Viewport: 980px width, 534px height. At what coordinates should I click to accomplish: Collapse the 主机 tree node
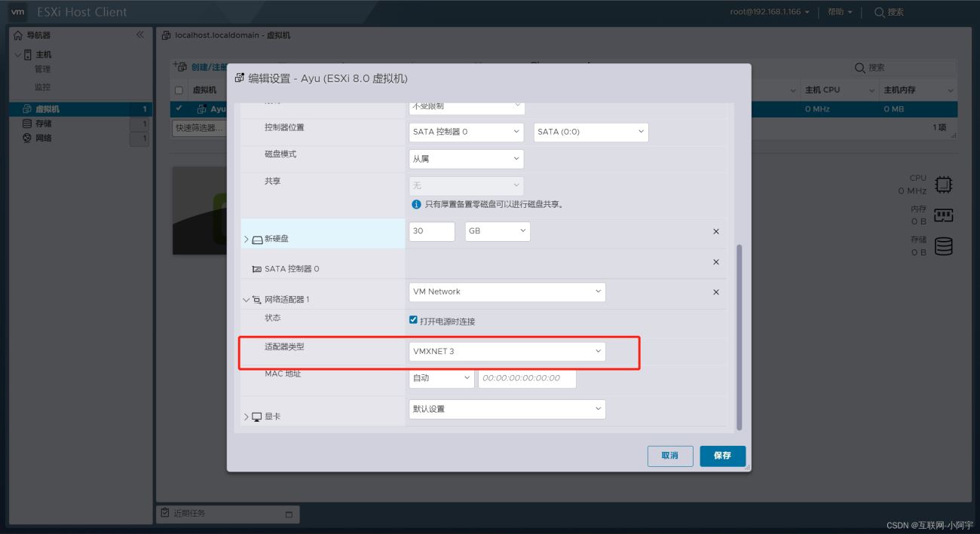point(17,54)
